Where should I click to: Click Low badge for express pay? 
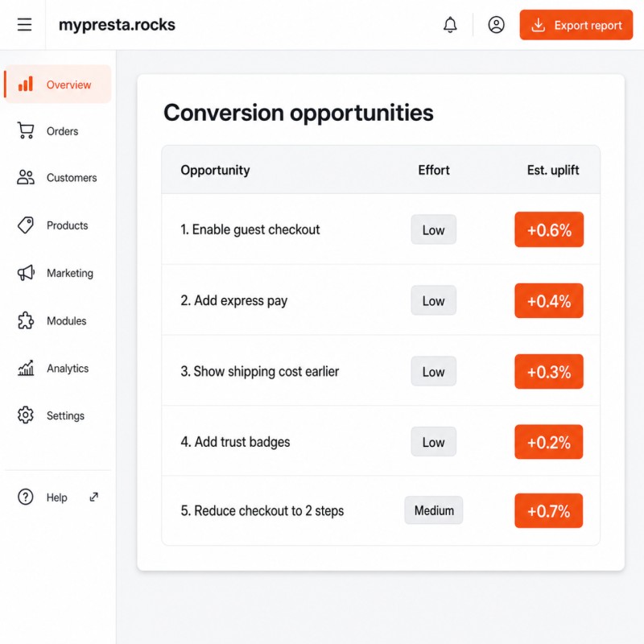point(434,300)
